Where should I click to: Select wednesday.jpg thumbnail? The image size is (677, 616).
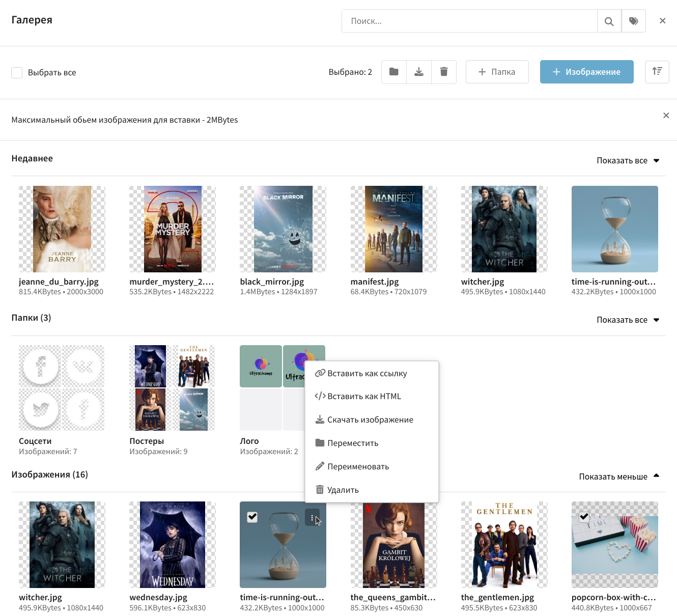(173, 545)
